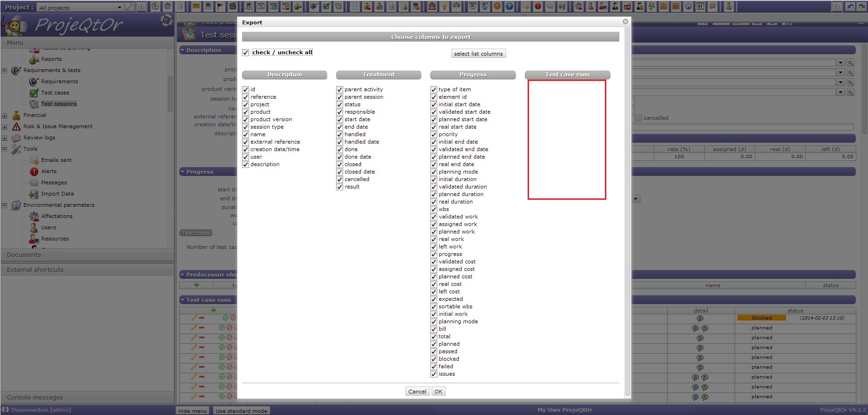Viewport: 868px width, 415px height.
Task: Click the Users person icon in menu tree
Action: pos(34,227)
